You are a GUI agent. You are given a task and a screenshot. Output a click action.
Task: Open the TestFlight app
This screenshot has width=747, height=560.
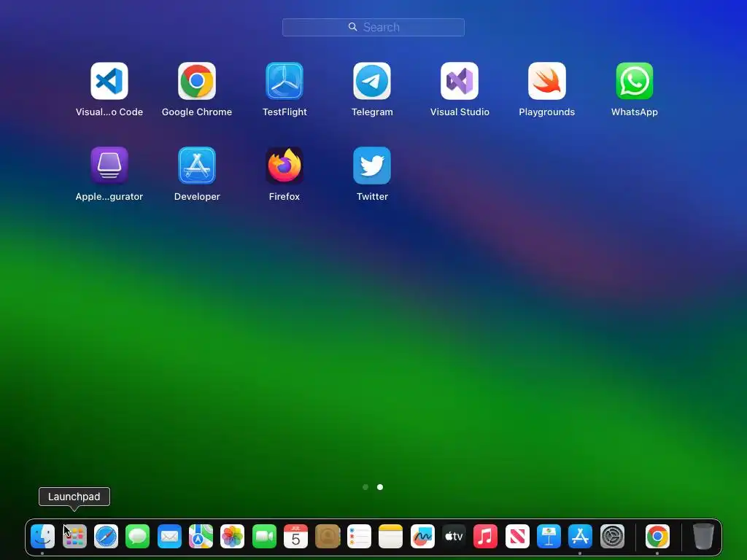point(285,81)
